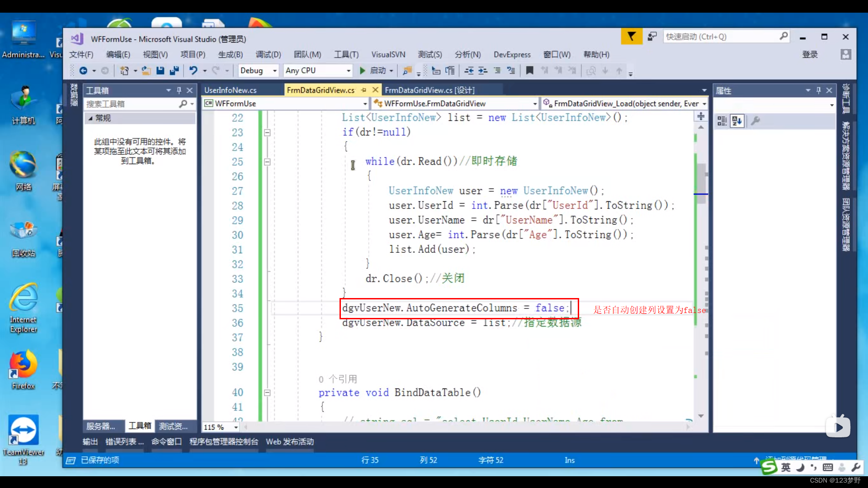Undo the last edit from the toolbar
The image size is (868, 488).
click(x=193, y=71)
